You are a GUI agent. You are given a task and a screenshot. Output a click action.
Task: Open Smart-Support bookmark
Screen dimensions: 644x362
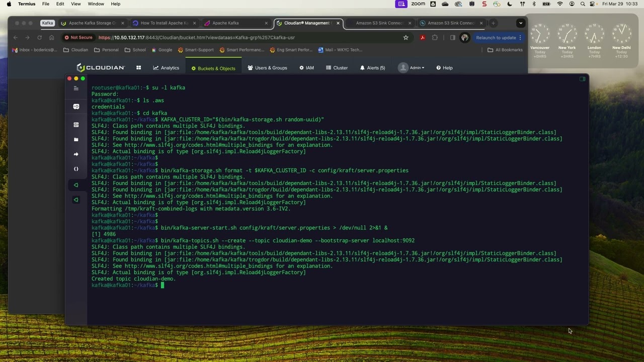click(x=196, y=50)
